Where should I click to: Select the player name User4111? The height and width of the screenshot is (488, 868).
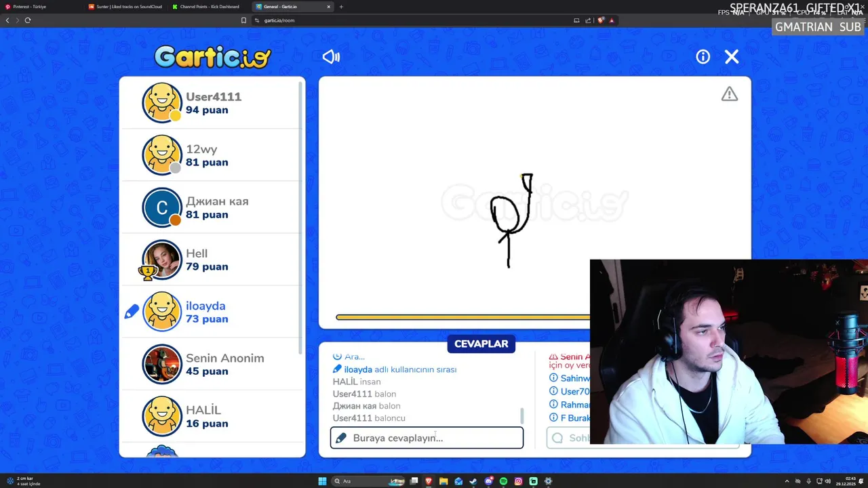tap(214, 96)
